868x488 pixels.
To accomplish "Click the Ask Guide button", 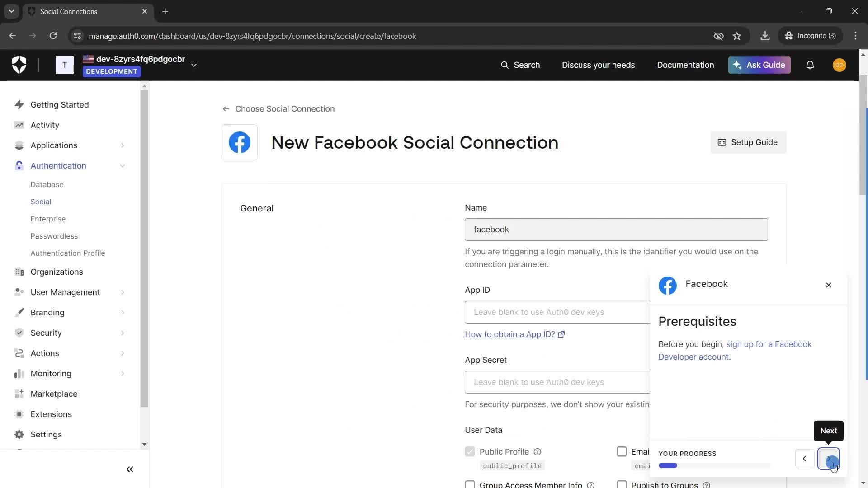I will [x=759, y=65].
